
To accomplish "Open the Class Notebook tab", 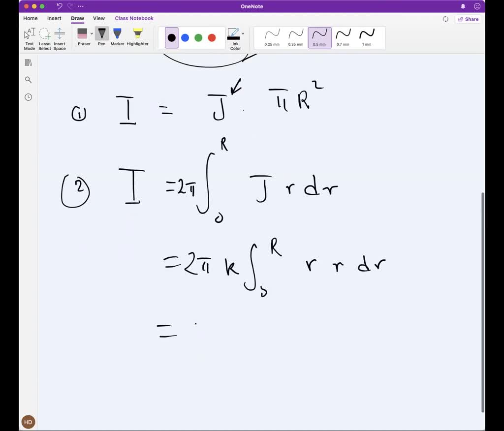I will [134, 18].
